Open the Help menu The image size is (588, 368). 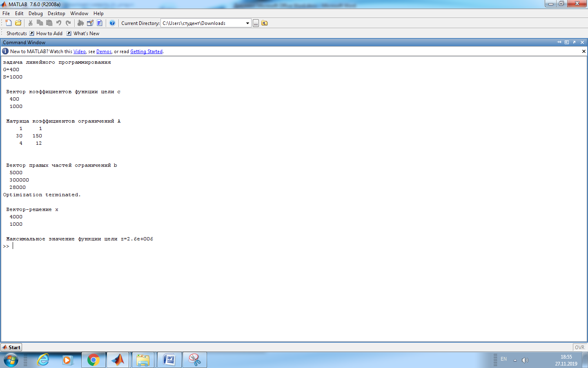tap(98, 13)
